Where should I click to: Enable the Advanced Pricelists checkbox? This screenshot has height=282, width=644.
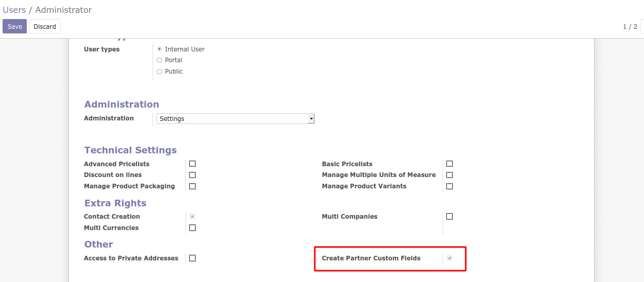pyautogui.click(x=192, y=164)
